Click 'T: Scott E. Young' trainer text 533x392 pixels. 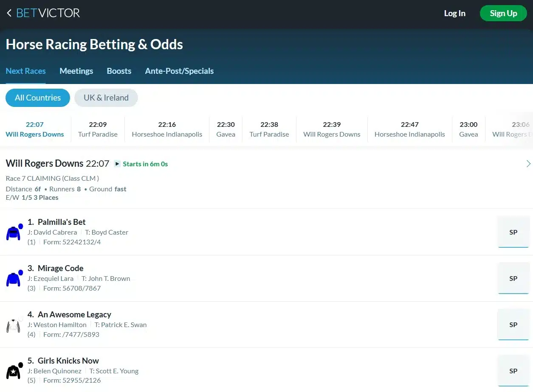coord(114,371)
